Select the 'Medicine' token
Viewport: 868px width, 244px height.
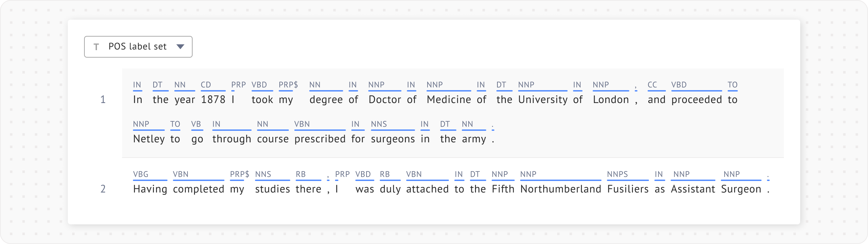pyautogui.click(x=449, y=100)
